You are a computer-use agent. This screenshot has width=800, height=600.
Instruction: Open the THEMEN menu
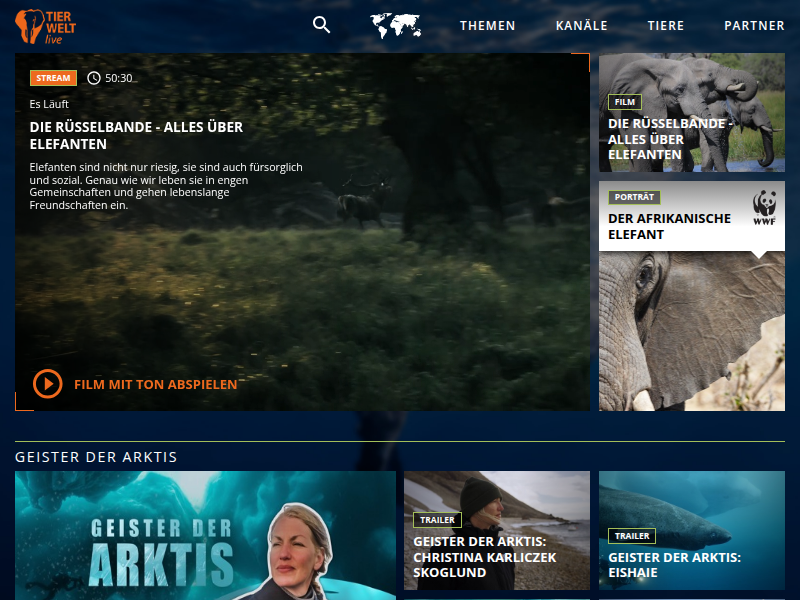(x=488, y=26)
